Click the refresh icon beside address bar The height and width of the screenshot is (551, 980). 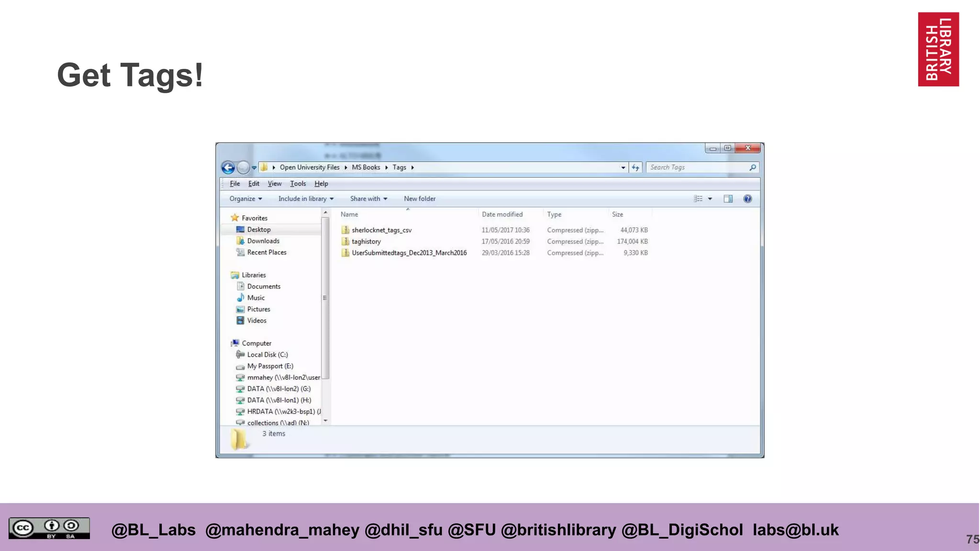point(635,167)
